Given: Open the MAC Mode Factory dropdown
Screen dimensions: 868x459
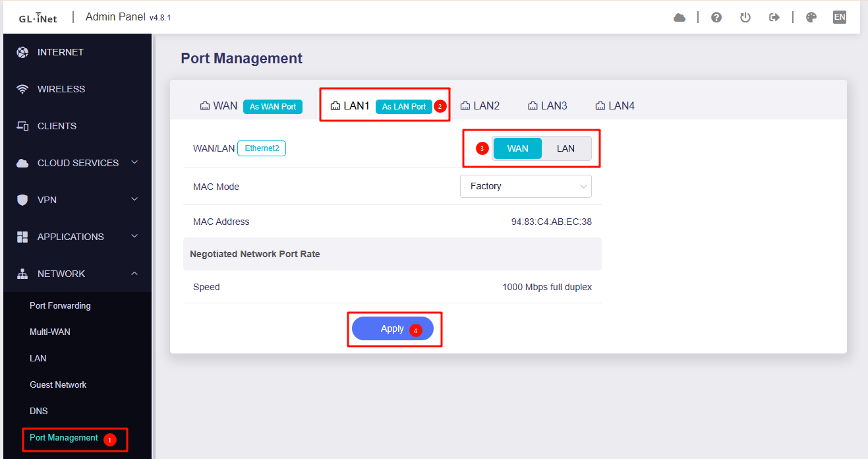Looking at the screenshot, I should click(x=525, y=187).
